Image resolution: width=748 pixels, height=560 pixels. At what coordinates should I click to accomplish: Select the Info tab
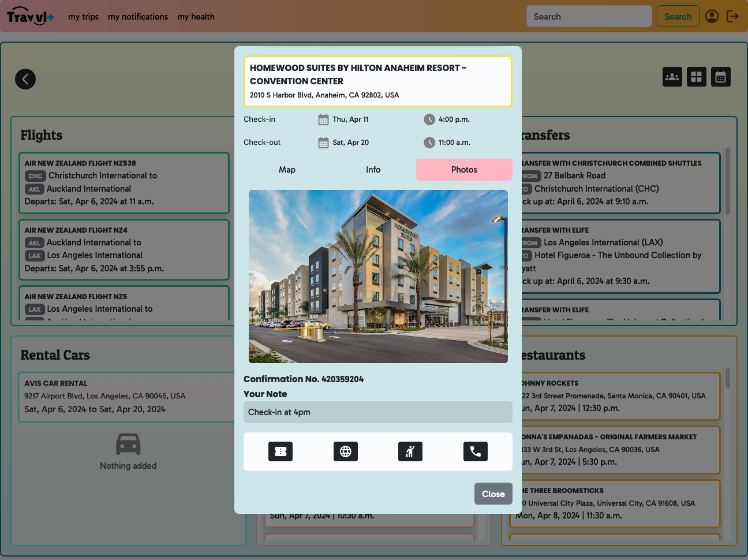coord(373,170)
